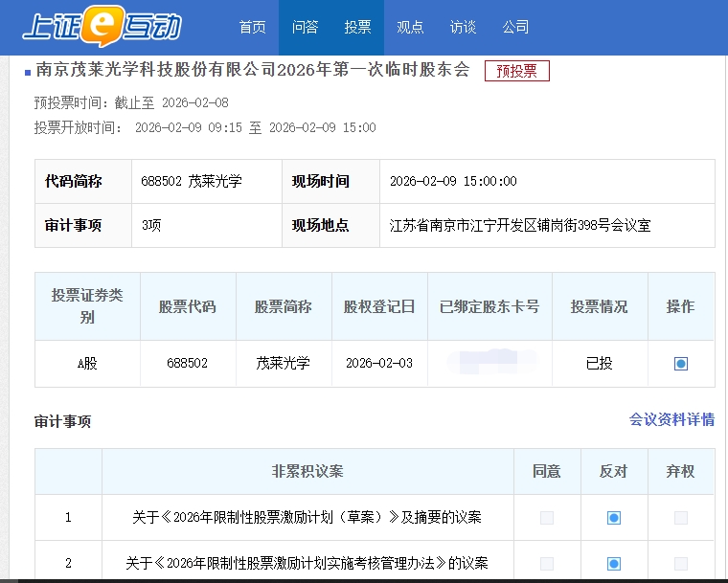Select 反对 for proposal 2

point(614,564)
